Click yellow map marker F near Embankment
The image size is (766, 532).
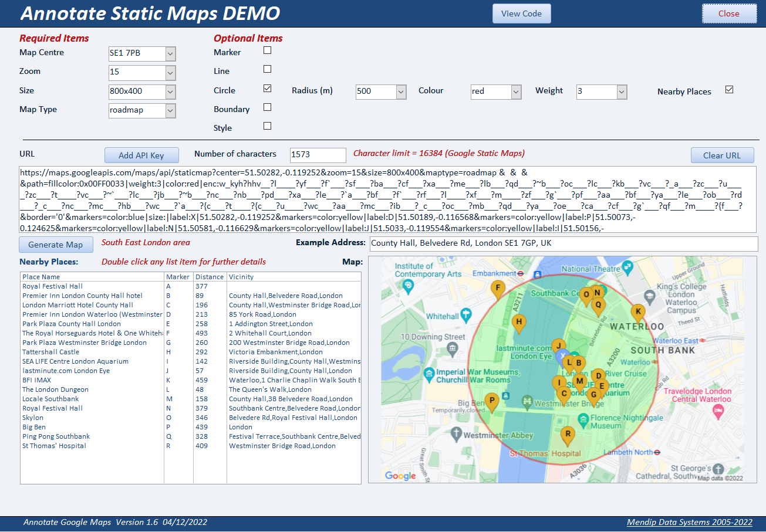[498, 290]
